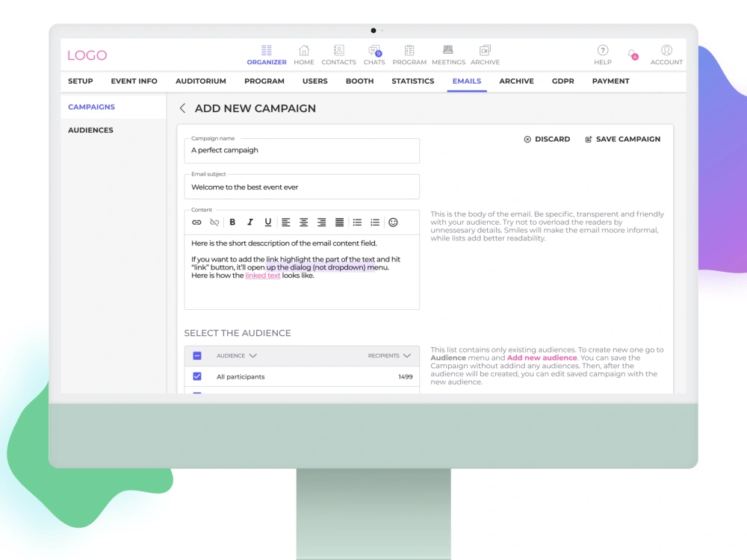This screenshot has height=560, width=747.
Task: Click the recipients count 1499
Action: [x=406, y=376]
